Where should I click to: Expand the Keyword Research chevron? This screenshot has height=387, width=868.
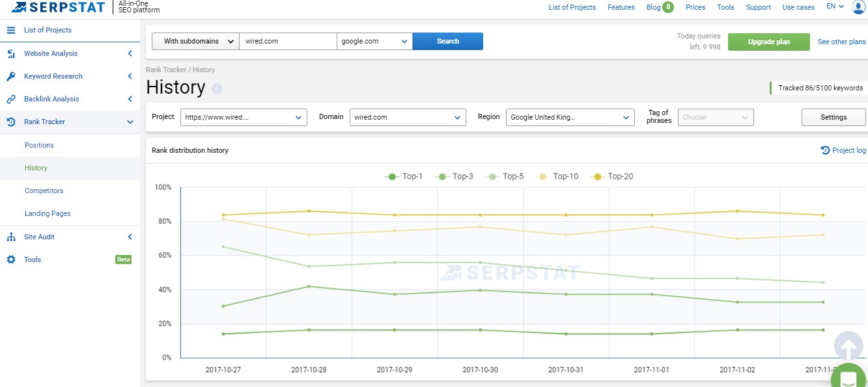click(x=130, y=76)
